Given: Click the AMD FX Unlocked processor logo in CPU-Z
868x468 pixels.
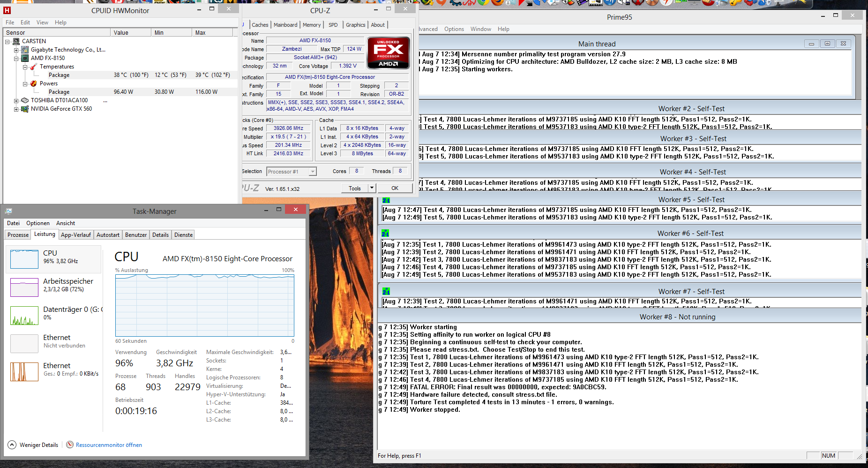Looking at the screenshot, I should click(389, 53).
